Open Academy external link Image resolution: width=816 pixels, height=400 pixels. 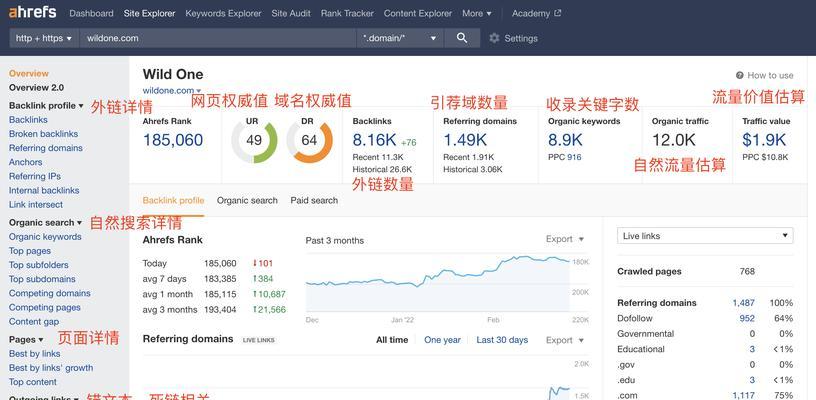coord(536,14)
